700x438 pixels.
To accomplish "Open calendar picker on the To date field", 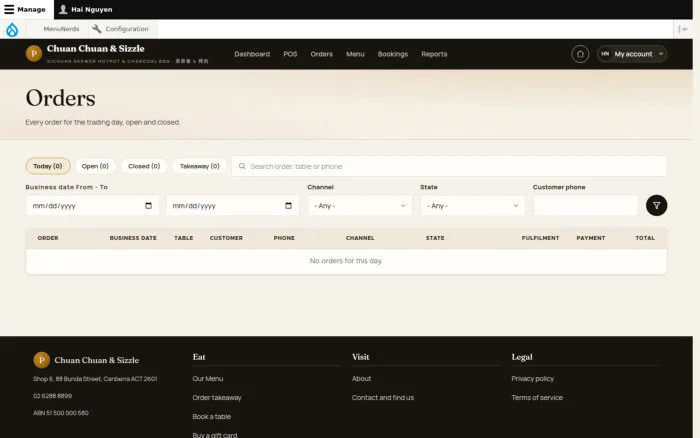I will click(x=288, y=206).
